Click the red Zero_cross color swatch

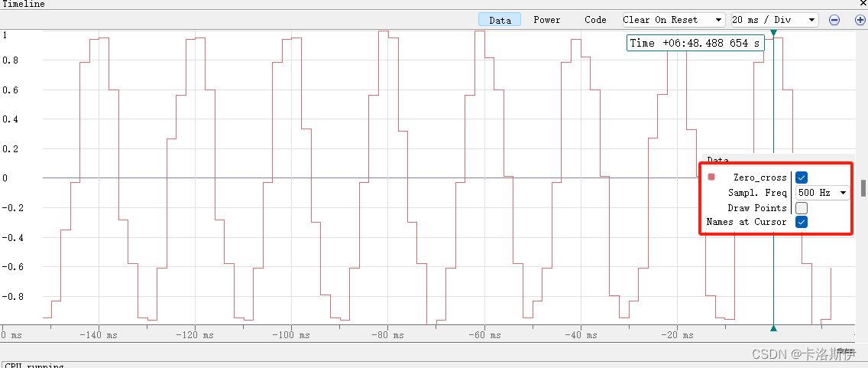click(x=711, y=177)
